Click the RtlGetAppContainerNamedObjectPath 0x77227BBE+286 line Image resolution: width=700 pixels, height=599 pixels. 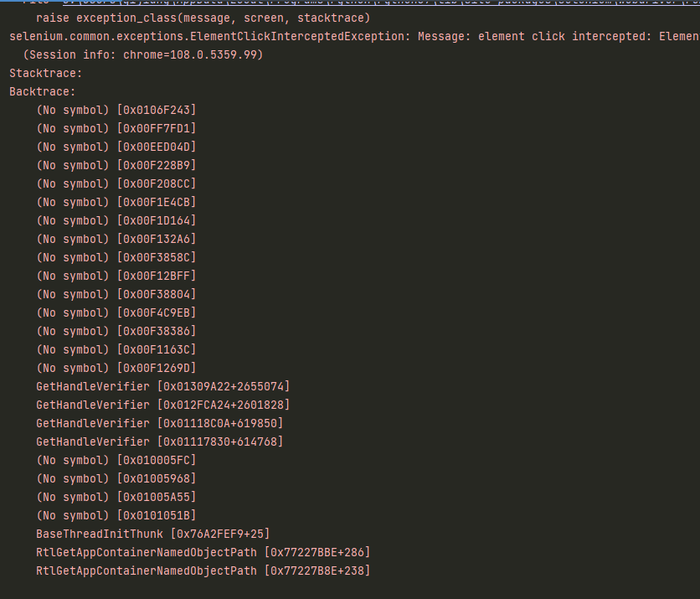pos(203,552)
